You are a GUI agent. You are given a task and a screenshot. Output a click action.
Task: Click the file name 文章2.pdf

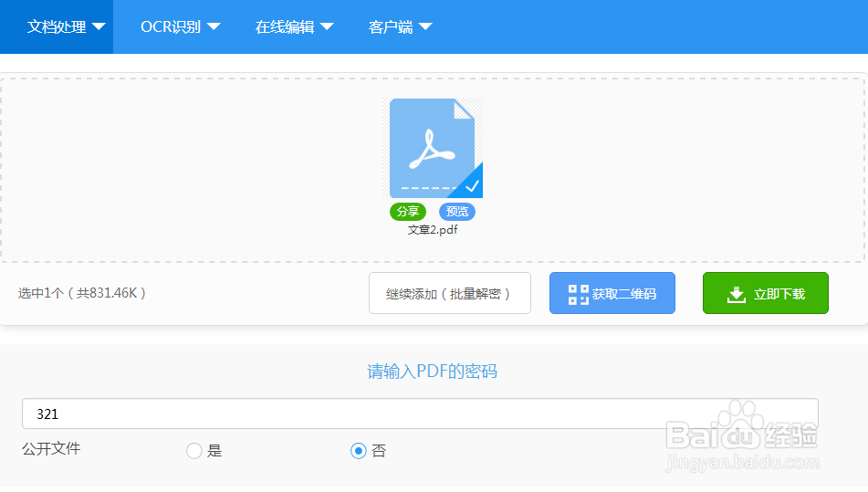point(433,230)
